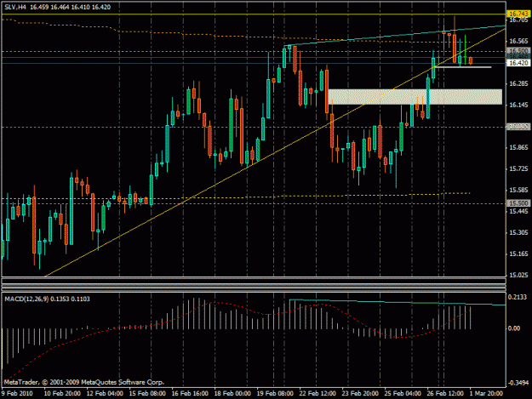Click the 16.285 price axis value
The image size is (532, 399).
point(518,83)
